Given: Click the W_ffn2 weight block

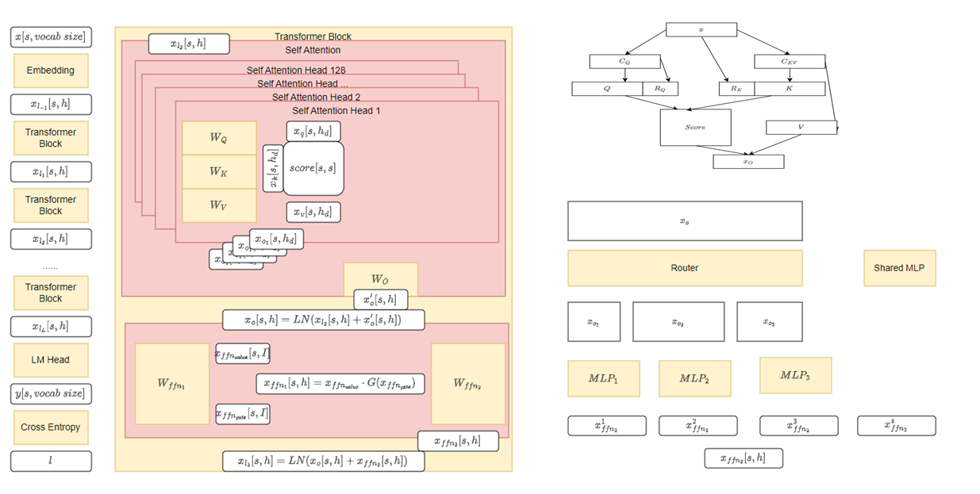Looking at the screenshot, I should (468, 384).
